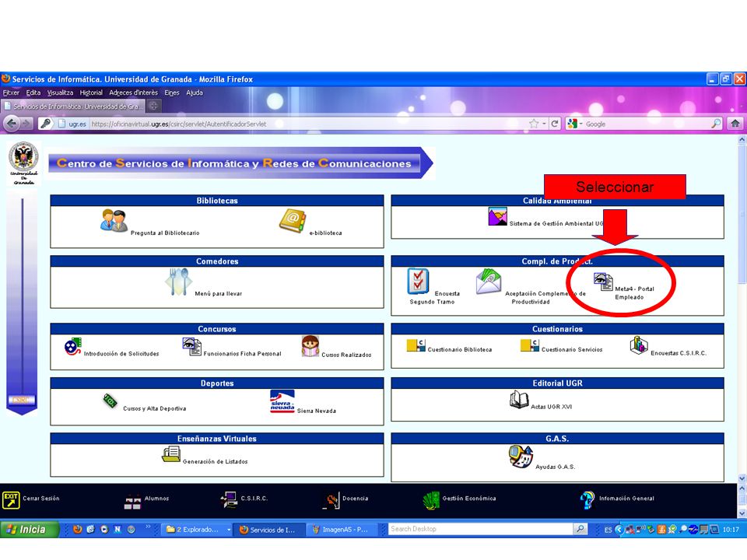
Task: Reload the page with refresh button
Action: [555, 124]
